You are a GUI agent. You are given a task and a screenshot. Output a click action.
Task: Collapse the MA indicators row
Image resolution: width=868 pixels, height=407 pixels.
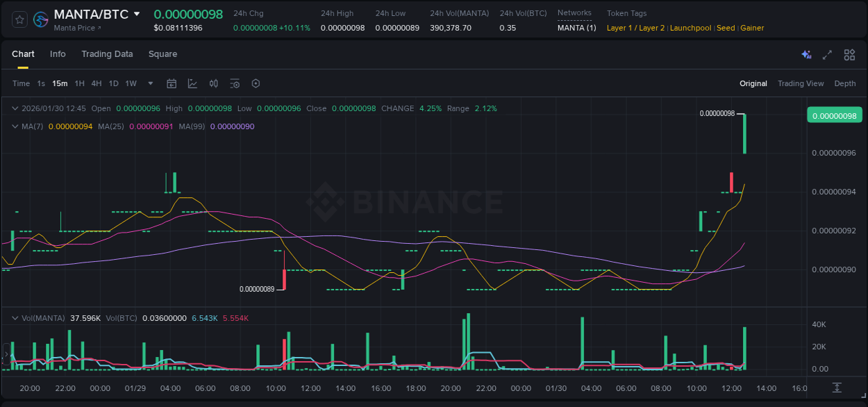(x=15, y=126)
